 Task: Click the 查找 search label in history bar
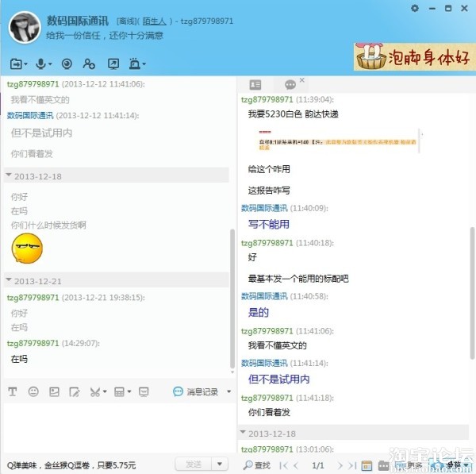pyautogui.click(x=263, y=465)
